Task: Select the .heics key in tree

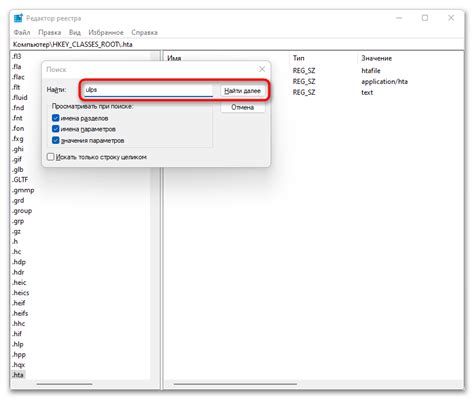Action: pyautogui.click(x=21, y=292)
